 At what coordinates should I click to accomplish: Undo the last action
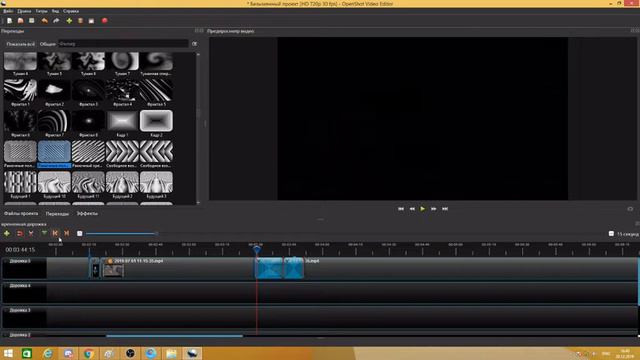(x=44, y=20)
